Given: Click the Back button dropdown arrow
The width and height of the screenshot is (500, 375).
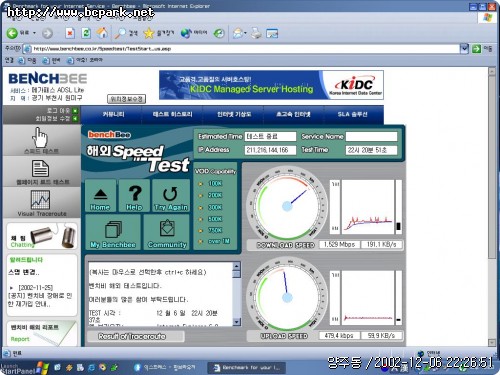Looking at the screenshot, I should 34,33.
